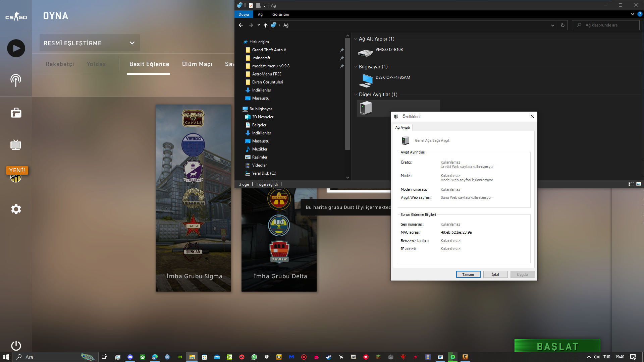Viewport: 644px width, 362px height.
Task: Select Bu bilgisayar in navigation pane
Action: [261, 109]
